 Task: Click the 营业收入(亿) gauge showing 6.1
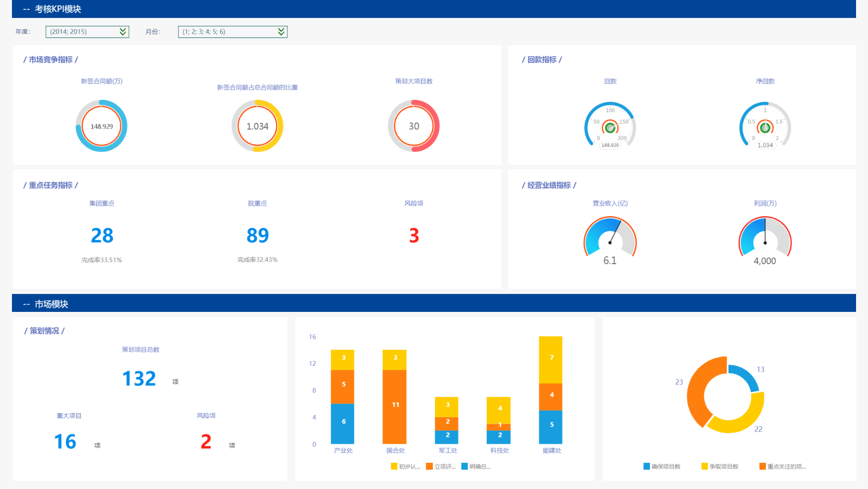[610, 242]
